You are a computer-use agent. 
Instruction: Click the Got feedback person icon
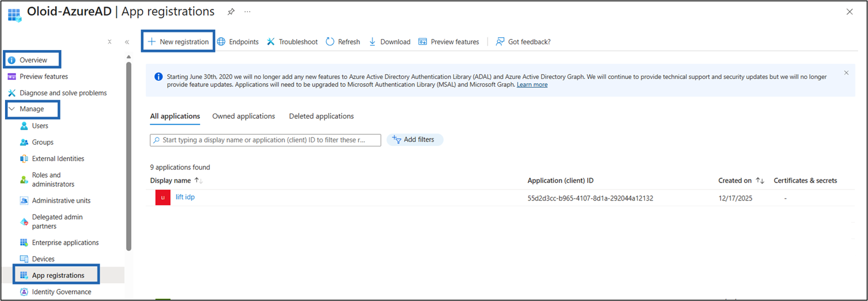(500, 42)
